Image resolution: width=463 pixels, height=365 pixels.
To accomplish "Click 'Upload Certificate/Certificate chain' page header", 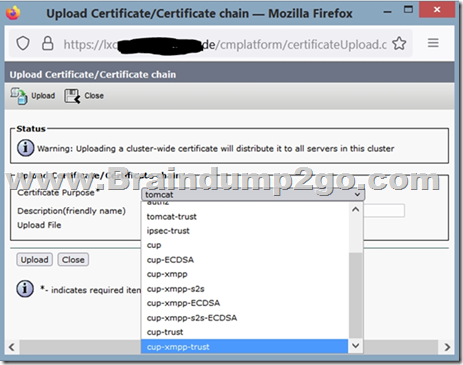I will 93,74.
